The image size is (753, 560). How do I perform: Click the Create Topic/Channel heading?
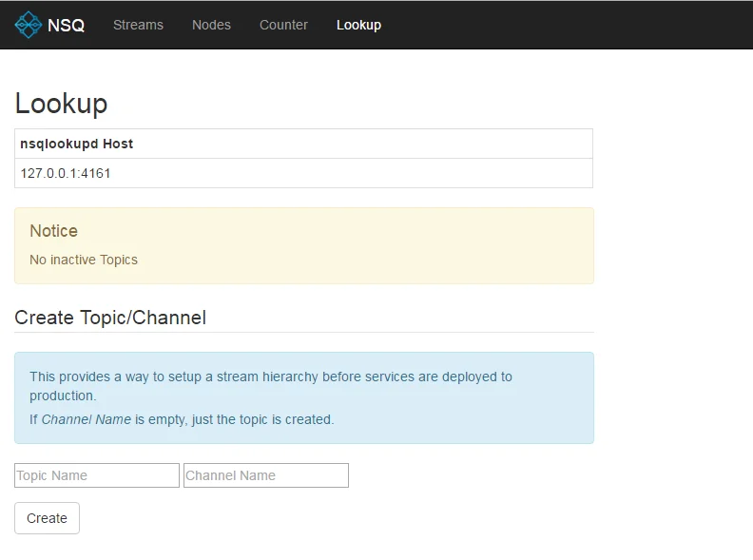pyautogui.click(x=110, y=318)
